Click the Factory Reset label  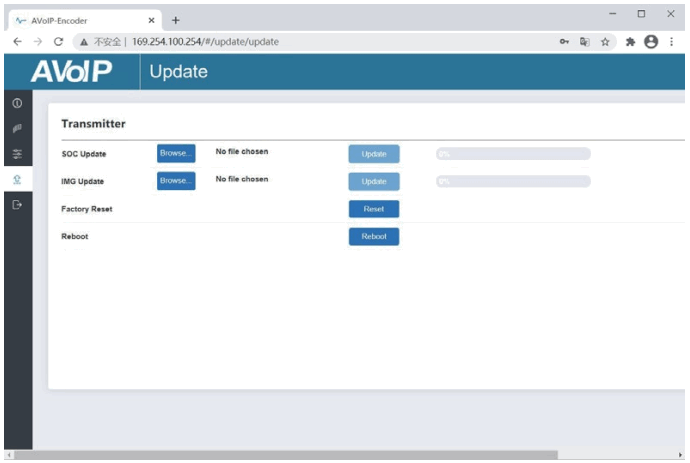pyautogui.click(x=87, y=209)
